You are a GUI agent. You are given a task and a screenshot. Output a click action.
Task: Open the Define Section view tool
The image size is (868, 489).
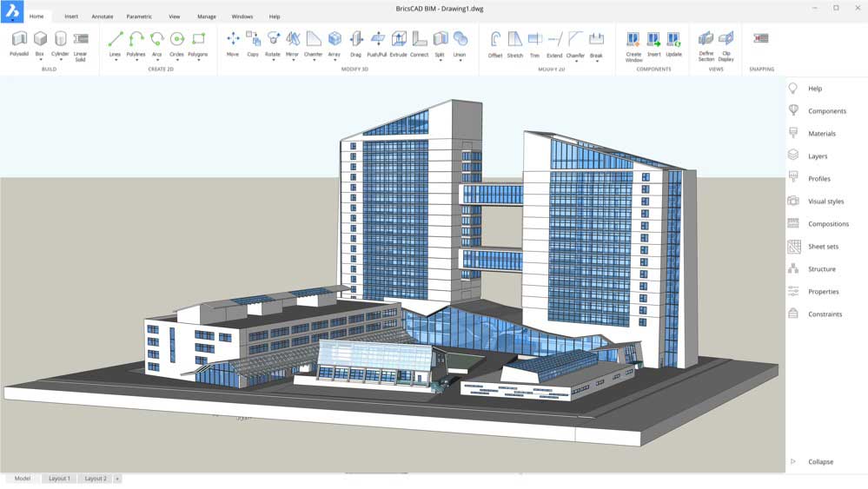coord(706,40)
